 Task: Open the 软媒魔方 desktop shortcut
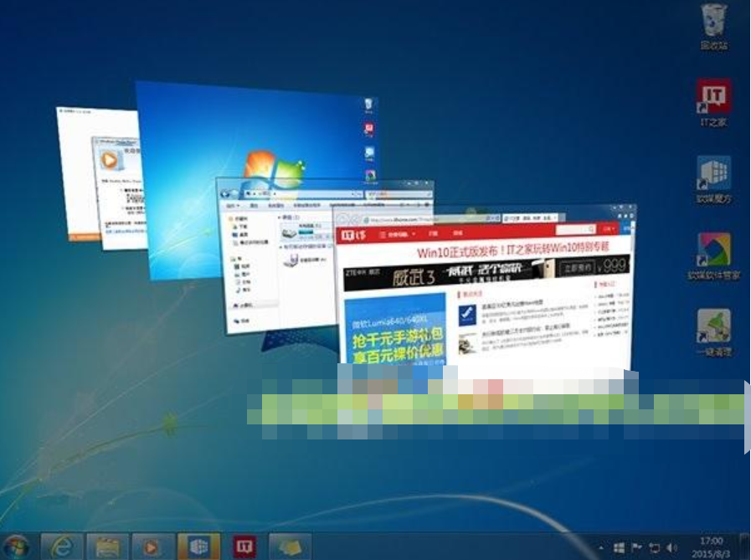[713, 180]
